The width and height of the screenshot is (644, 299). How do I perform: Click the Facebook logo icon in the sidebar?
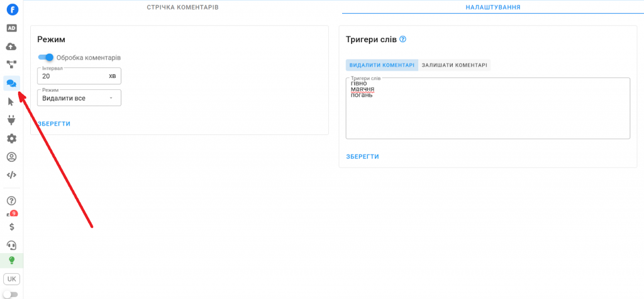coord(12,9)
